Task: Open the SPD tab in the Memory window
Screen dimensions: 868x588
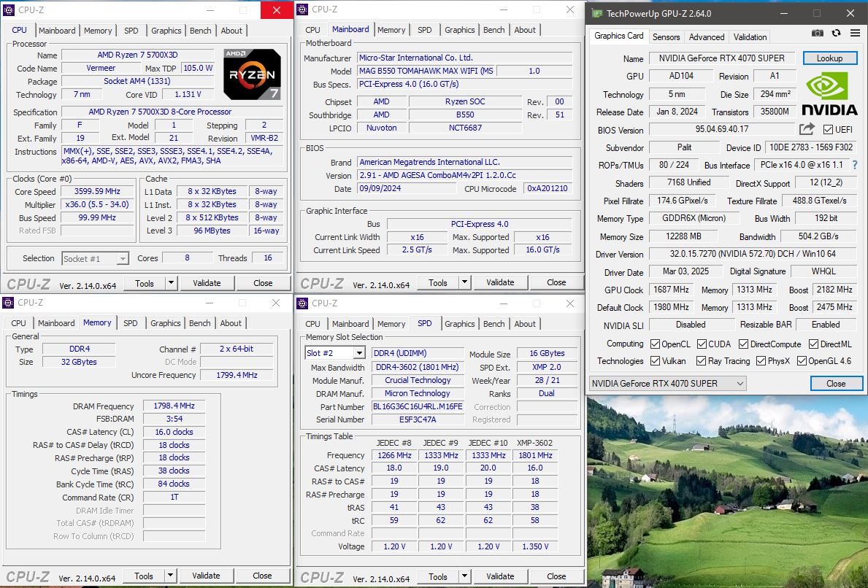Action: [131, 323]
